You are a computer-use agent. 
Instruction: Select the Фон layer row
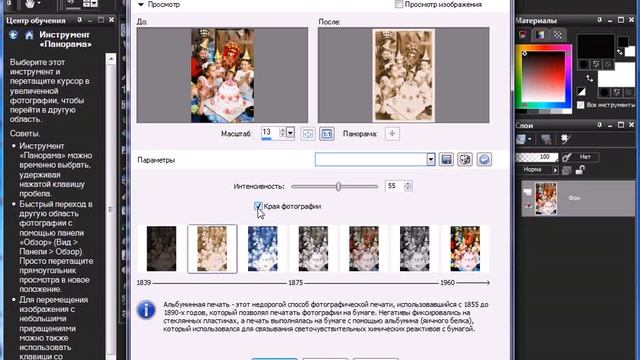578,198
